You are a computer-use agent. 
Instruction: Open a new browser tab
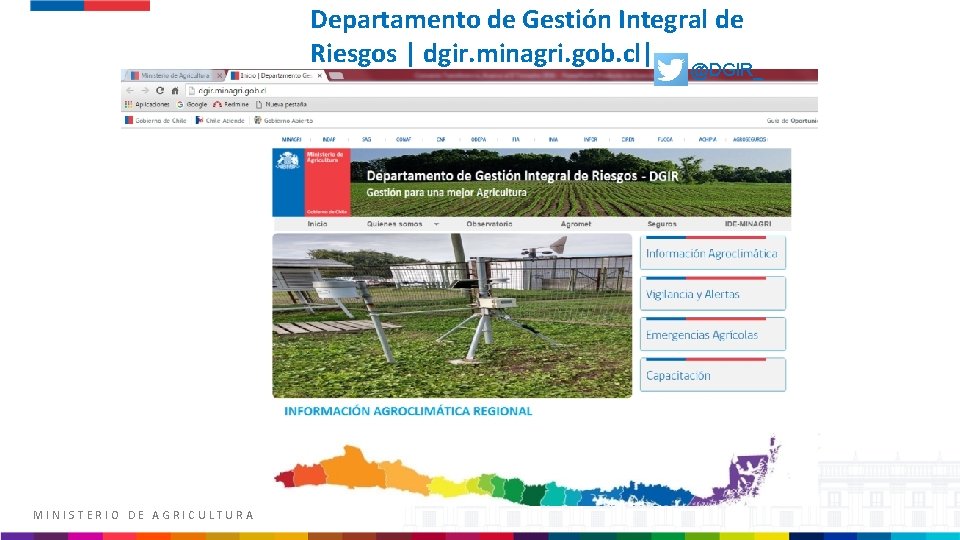pyautogui.click(x=336, y=76)
